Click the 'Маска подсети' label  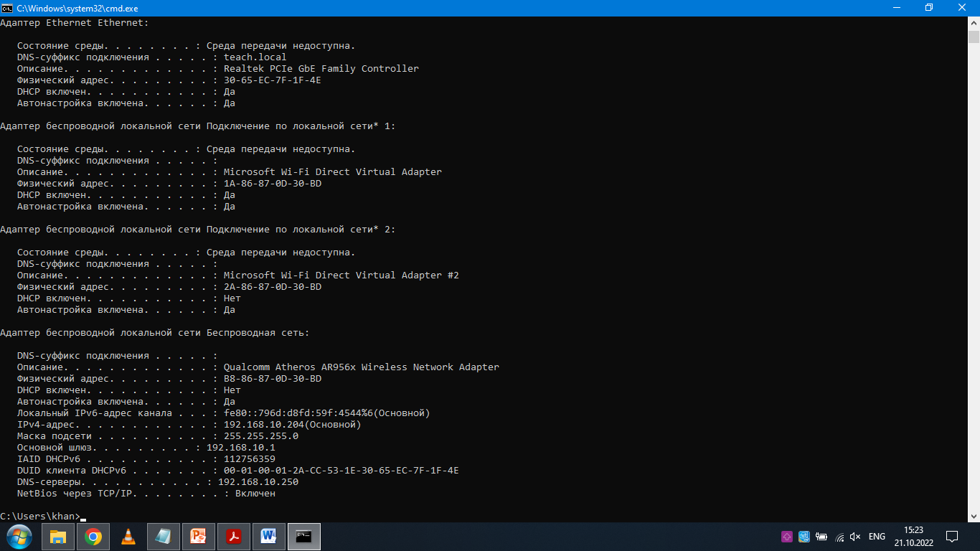pos(55,436)
